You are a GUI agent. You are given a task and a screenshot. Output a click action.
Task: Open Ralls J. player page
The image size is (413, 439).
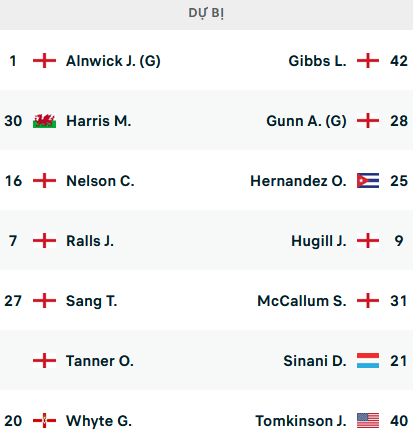[x=90, y=241]
